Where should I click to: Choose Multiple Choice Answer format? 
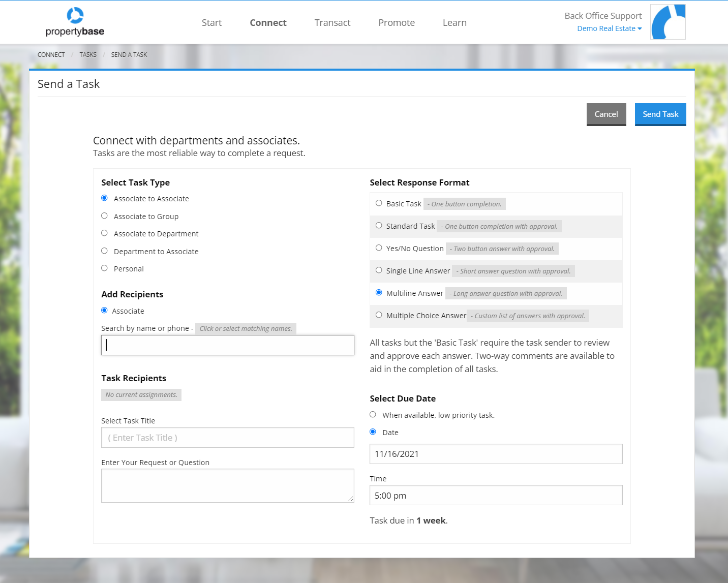[379, 315]
